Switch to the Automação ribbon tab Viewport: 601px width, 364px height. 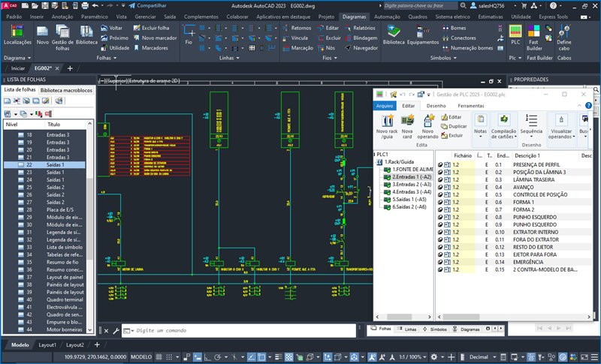[387, 17]
